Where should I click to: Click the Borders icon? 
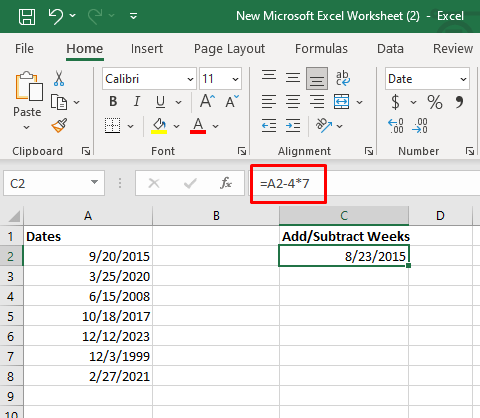coord(113,126)
